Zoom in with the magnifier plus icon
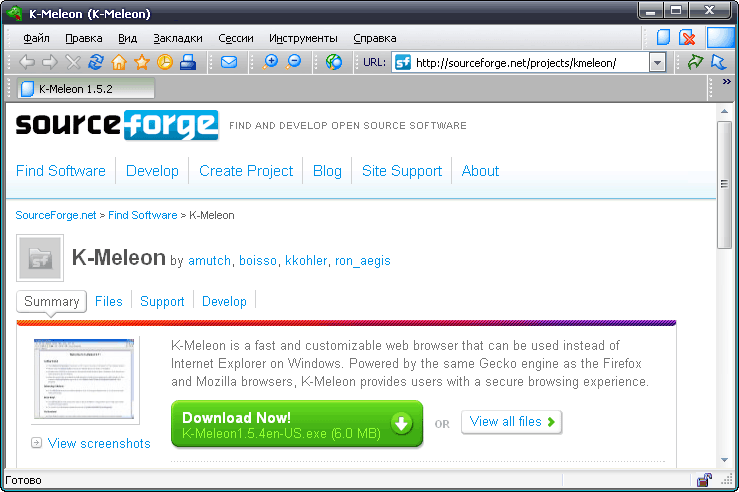 270,62
